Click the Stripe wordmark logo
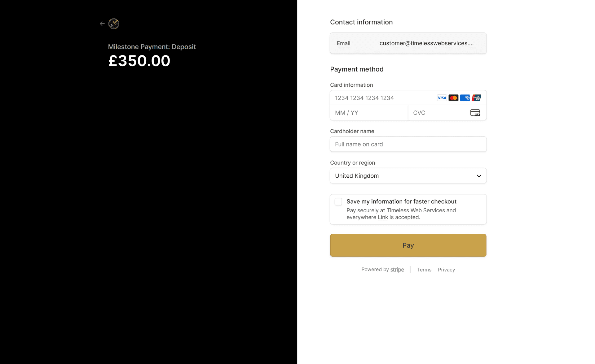The image size is (595, 364). 397,269
